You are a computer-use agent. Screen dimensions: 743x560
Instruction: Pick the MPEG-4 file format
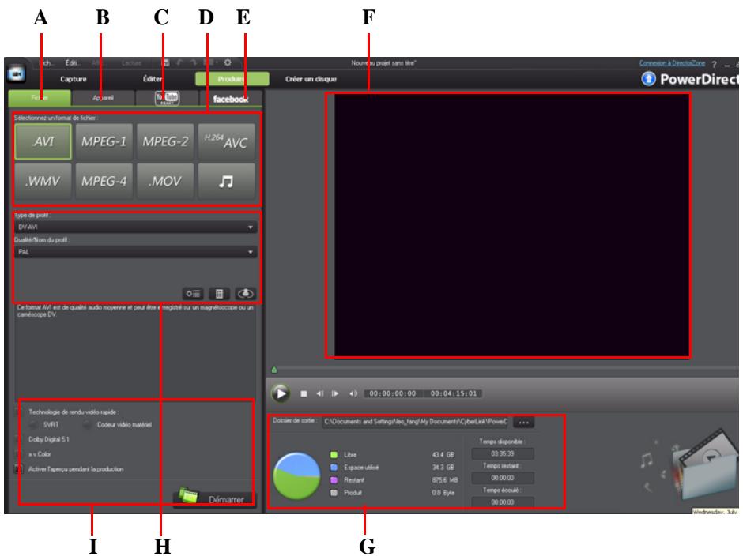click(x=104, y=181)
